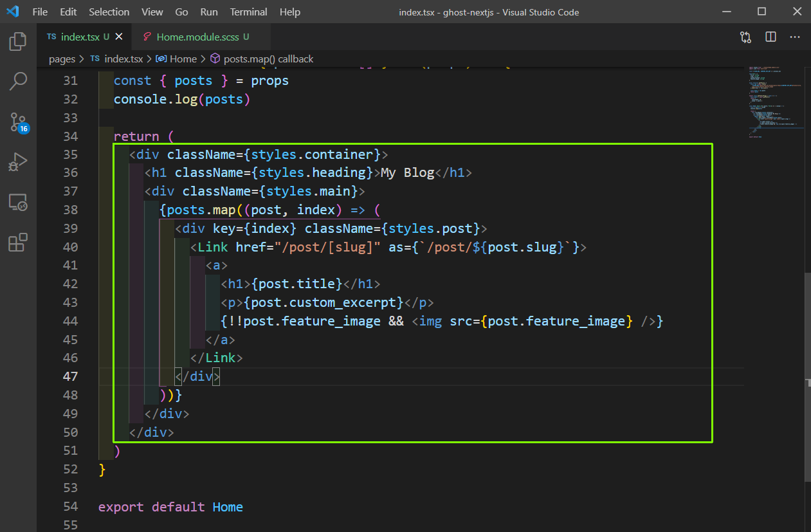Click line number 54 in gutter
The height and width of the screenshot is (532, 811).
point(71,507)
